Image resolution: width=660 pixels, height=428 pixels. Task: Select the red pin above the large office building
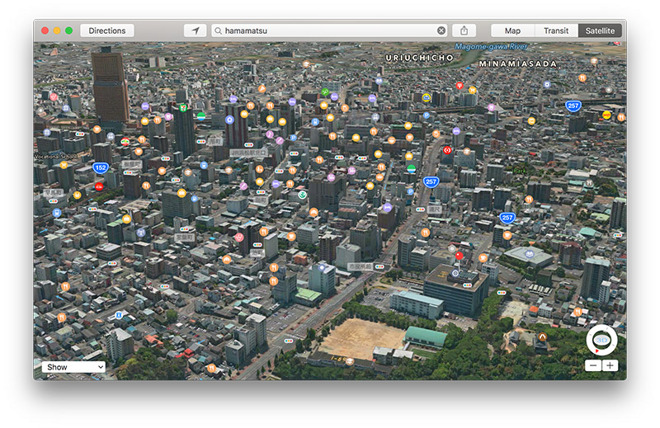tap(459, 255)
